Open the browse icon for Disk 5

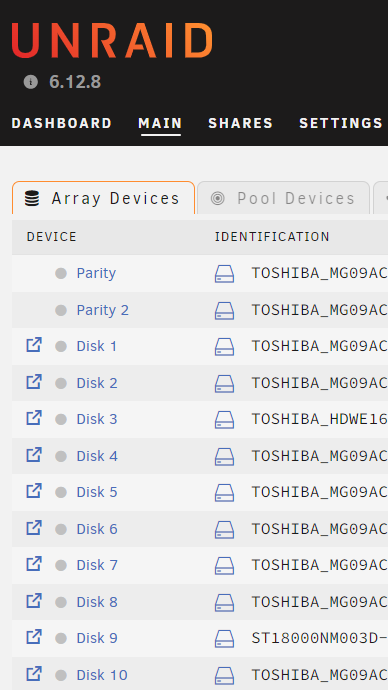[x=34, y=491]
